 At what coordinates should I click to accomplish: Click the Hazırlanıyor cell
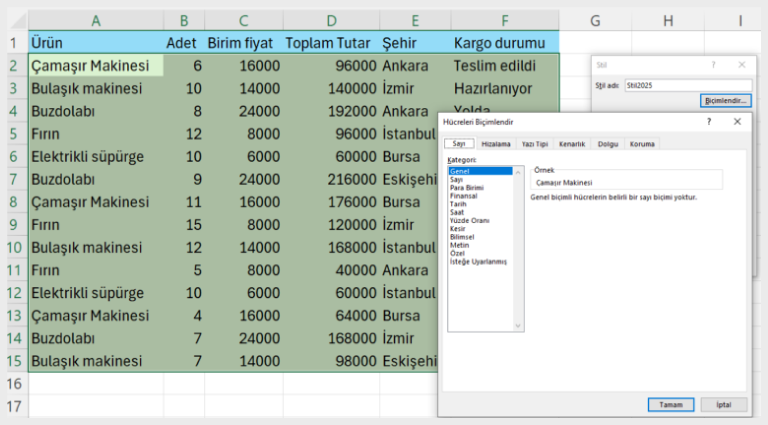(x=504, y=89)
